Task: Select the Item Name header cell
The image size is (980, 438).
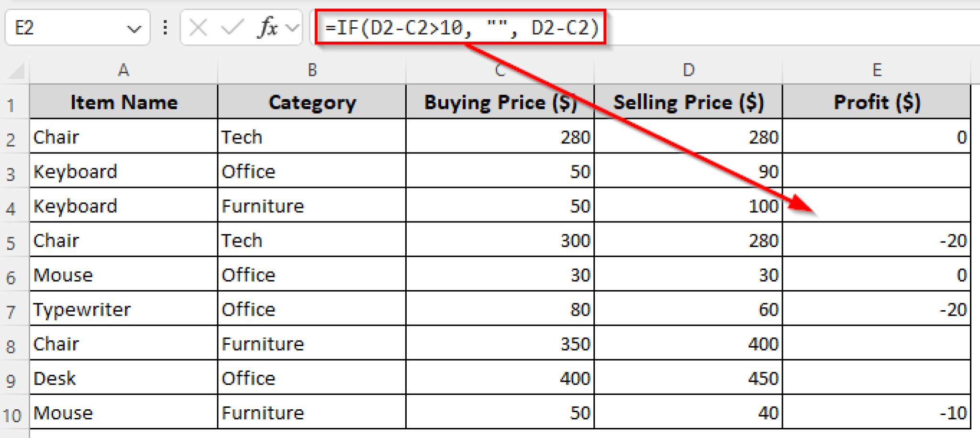Action: click(x=123, y=102)
